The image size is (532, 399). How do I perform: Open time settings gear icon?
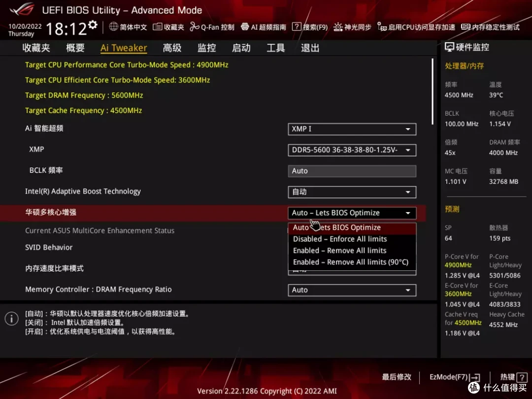click(x=93, y=25)
